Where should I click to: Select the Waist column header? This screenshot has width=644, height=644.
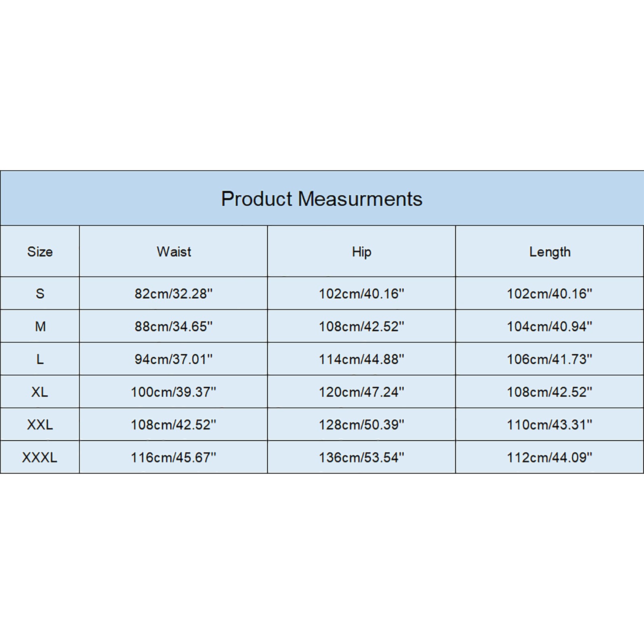(x=173, y=252)
